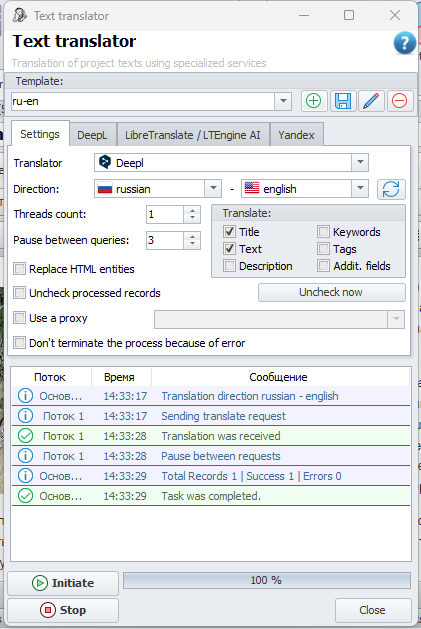
Task: Click green check icon on Translation was received row
Action: [x=25, y=436]
